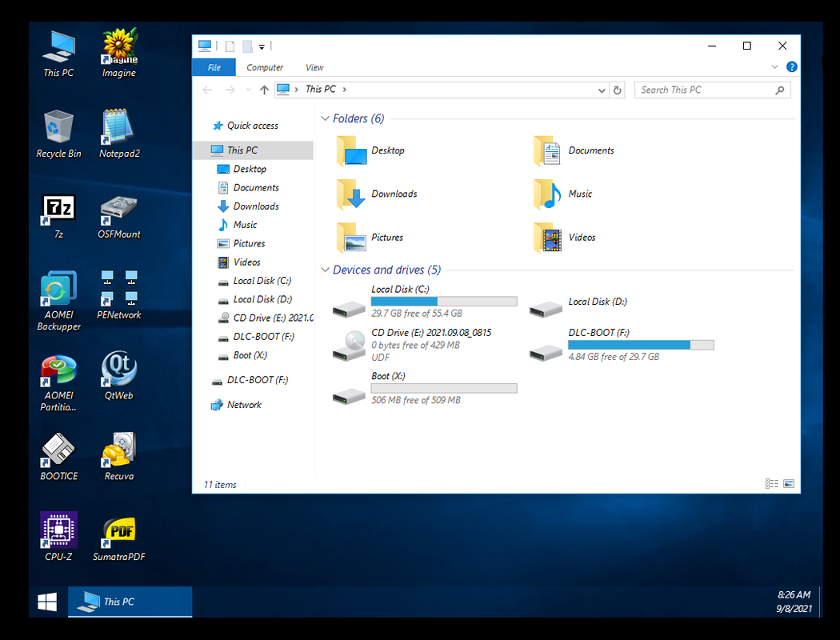Open the Windows Start button
840x640 pixels.
click(48, 602)
